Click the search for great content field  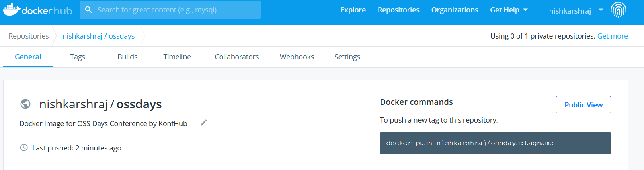click(170, 10)
